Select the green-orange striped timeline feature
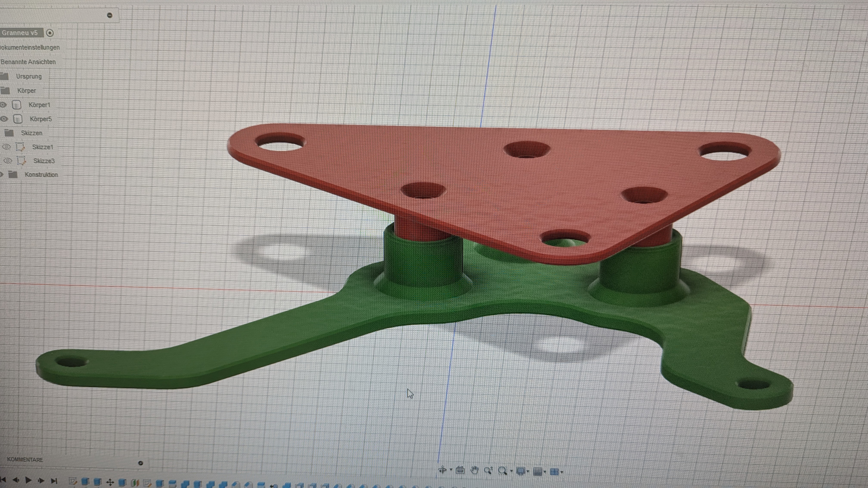868x488 pixels. 135,483
